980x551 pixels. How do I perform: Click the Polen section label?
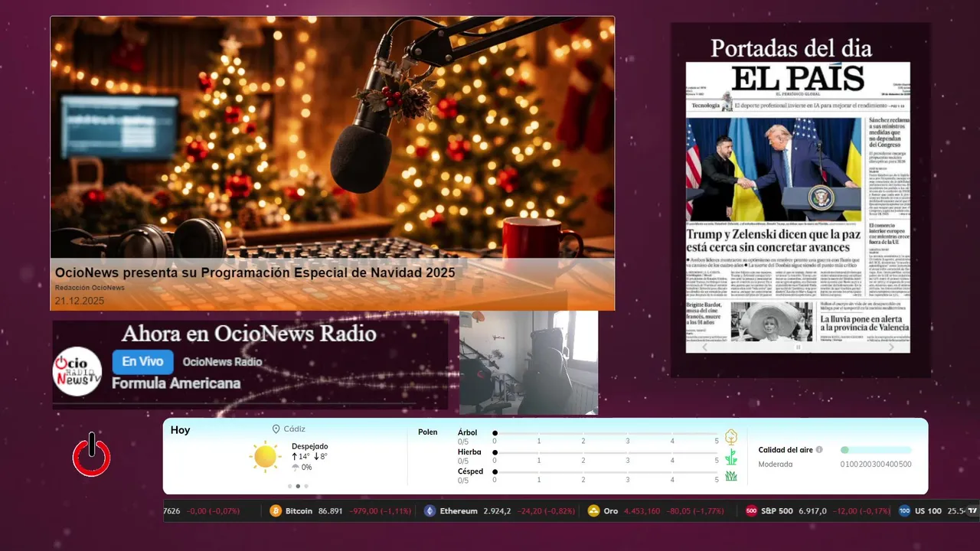[428, 432]
